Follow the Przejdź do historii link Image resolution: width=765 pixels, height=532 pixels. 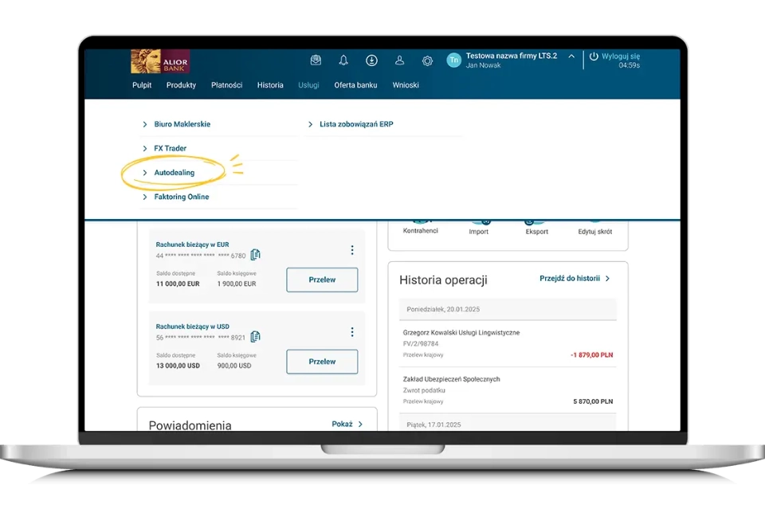[x=575, y=279]
